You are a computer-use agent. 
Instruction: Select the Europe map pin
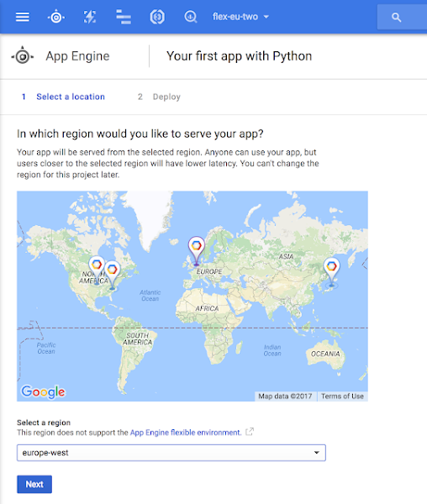[196, 251]
